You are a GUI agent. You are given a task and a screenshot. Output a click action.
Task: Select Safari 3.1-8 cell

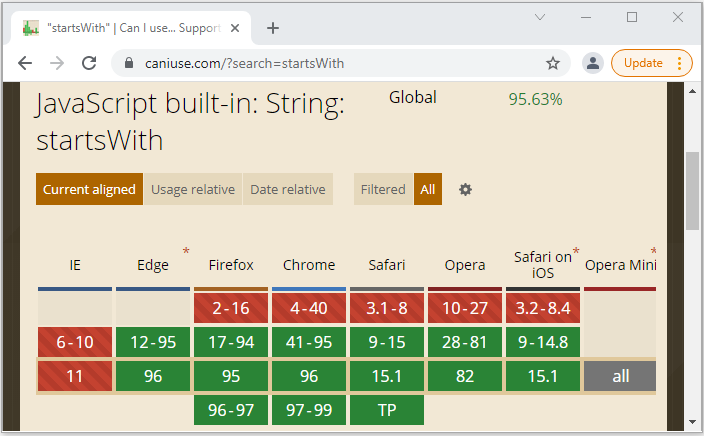387,308
